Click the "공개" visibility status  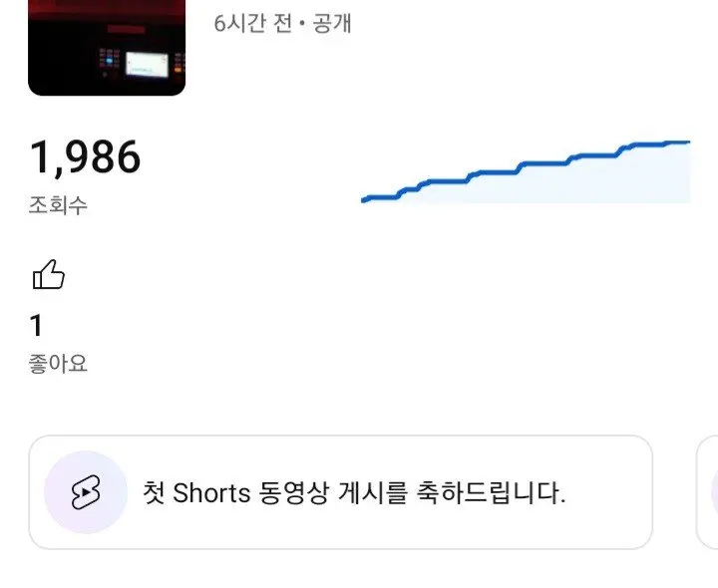tap(332, 24)
